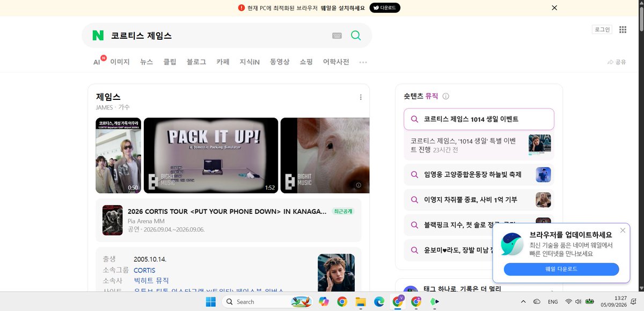Select 코르티스 제임스 1014 생일 이벤트 item

479,119
